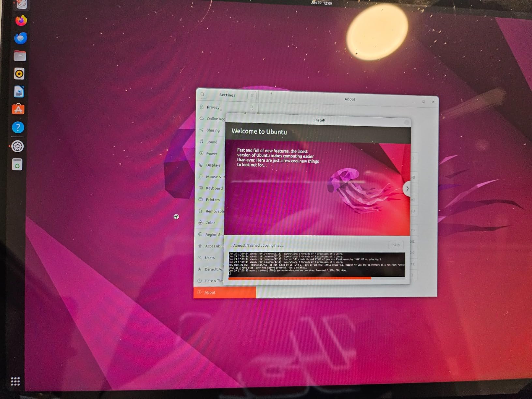Open the Settings hamburger menu

pos(252,96)
